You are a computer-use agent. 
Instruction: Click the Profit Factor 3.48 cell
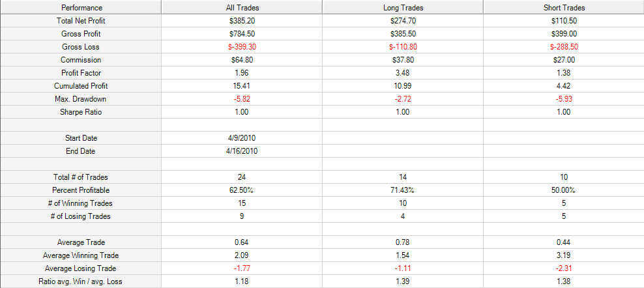403,73
